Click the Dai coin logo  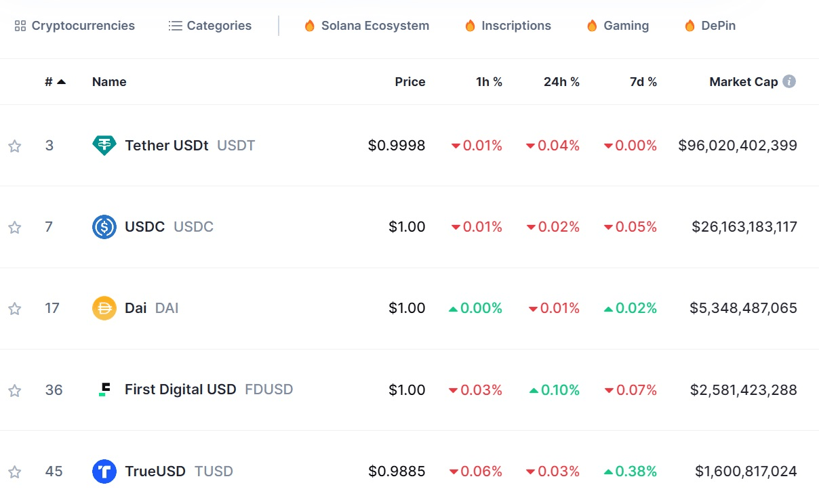[x=104, y=308]
